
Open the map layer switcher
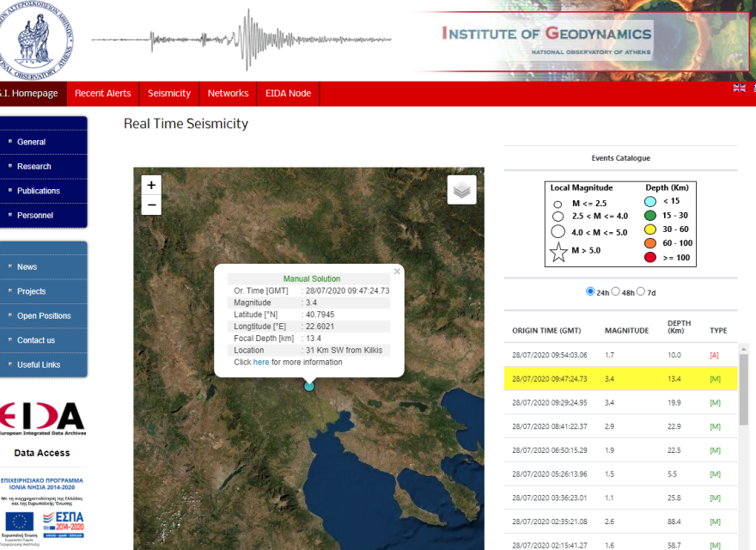pyautogui.click(x=461, y=189)
